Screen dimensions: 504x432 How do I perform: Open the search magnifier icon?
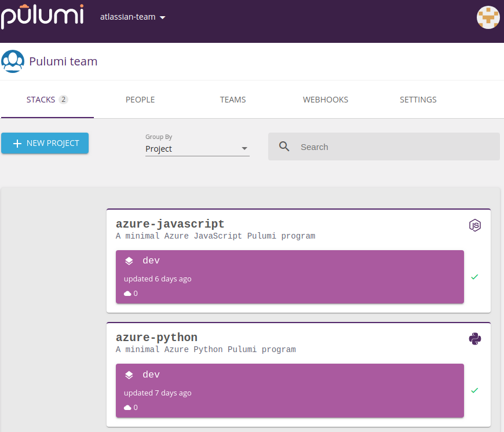coord(284,147)
